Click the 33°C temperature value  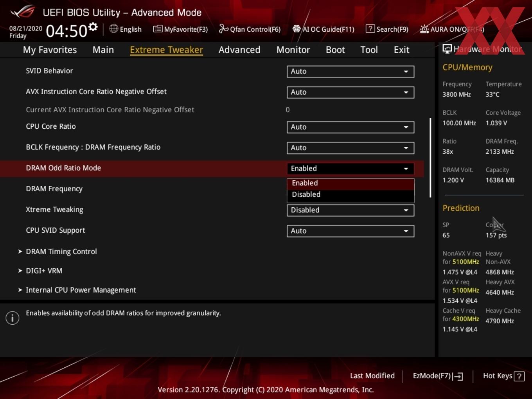[492, 95]
